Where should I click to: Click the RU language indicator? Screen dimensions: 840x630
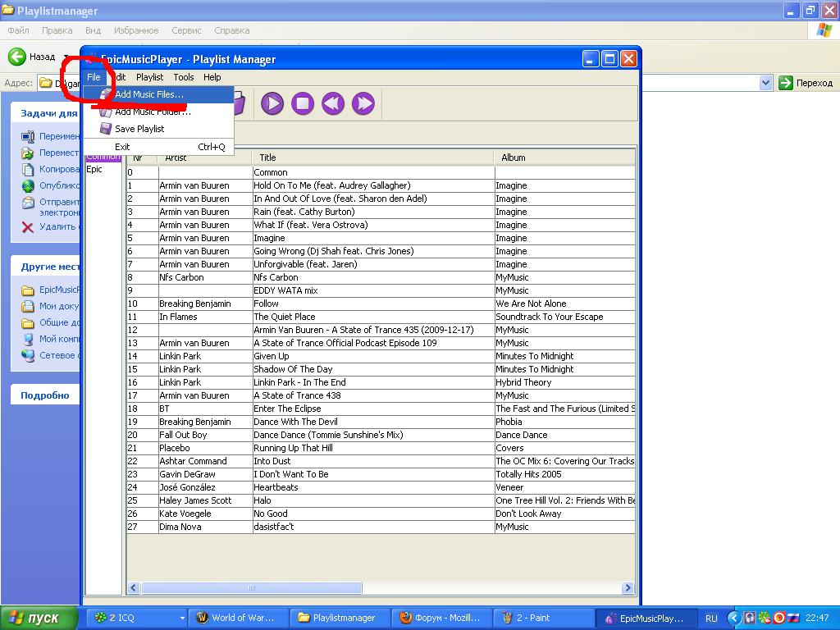click(x=711, y=618)
